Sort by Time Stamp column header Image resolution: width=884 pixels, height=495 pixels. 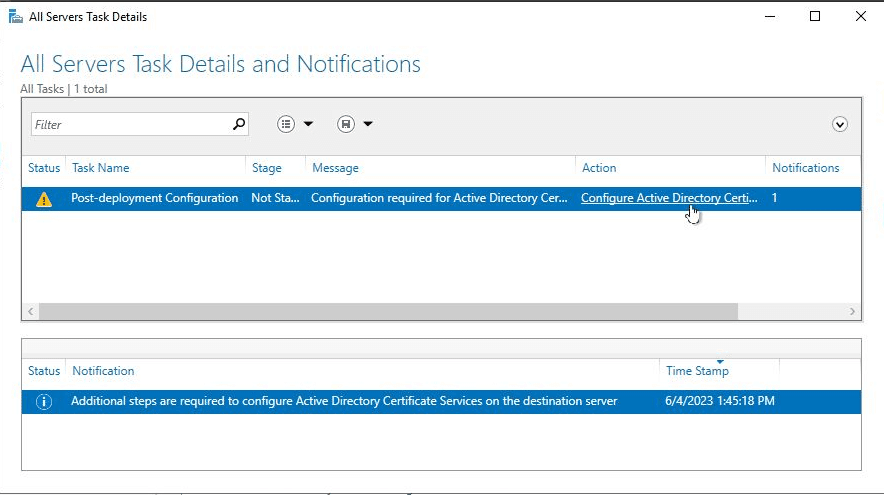click(697, 371)
